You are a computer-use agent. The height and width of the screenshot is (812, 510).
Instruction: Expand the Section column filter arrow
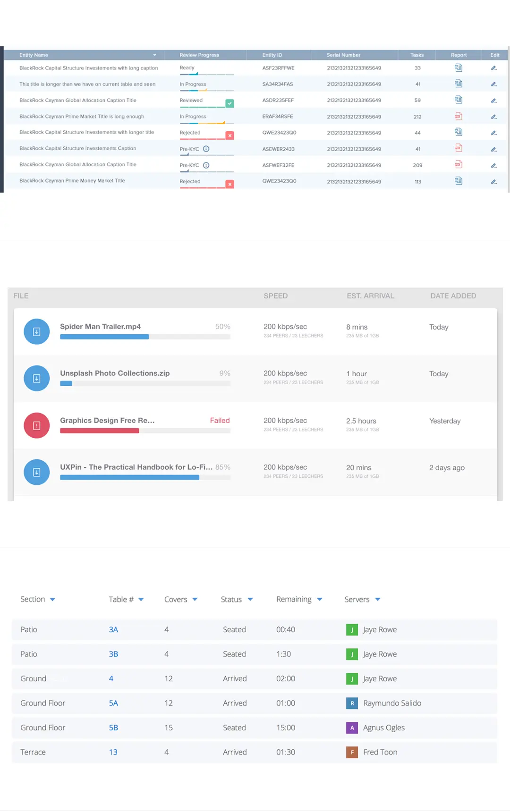(x=52, y=600)
